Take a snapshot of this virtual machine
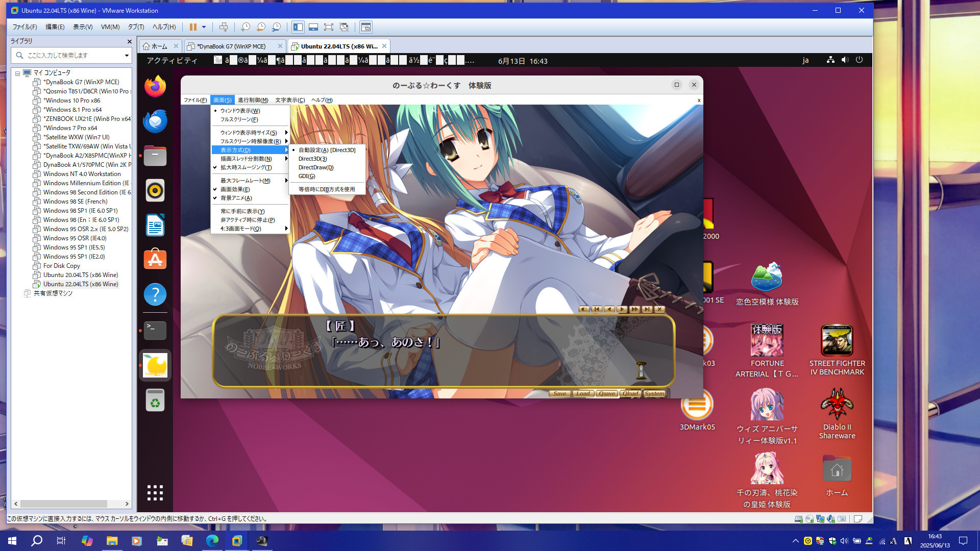Viewport: 980px width, 551px height. pos(246,27)
